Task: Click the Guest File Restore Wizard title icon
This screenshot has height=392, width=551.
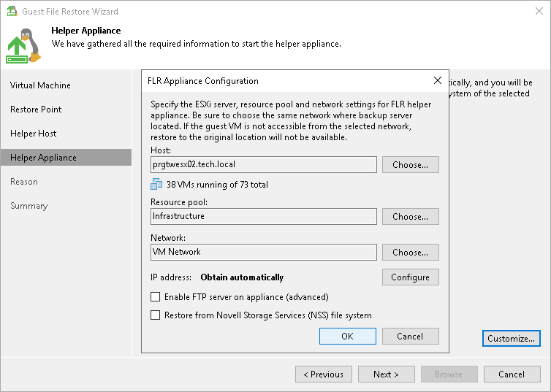Action: pos(12,11)
